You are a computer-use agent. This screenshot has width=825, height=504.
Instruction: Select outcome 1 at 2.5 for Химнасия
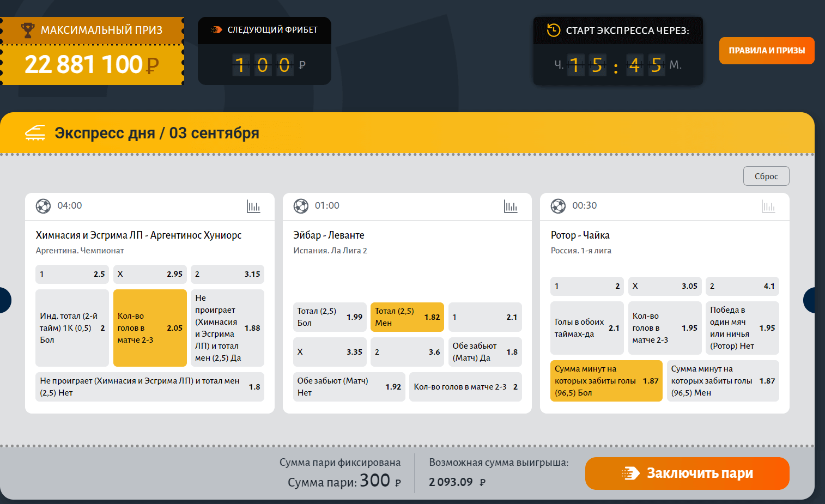tap(72, 274)
